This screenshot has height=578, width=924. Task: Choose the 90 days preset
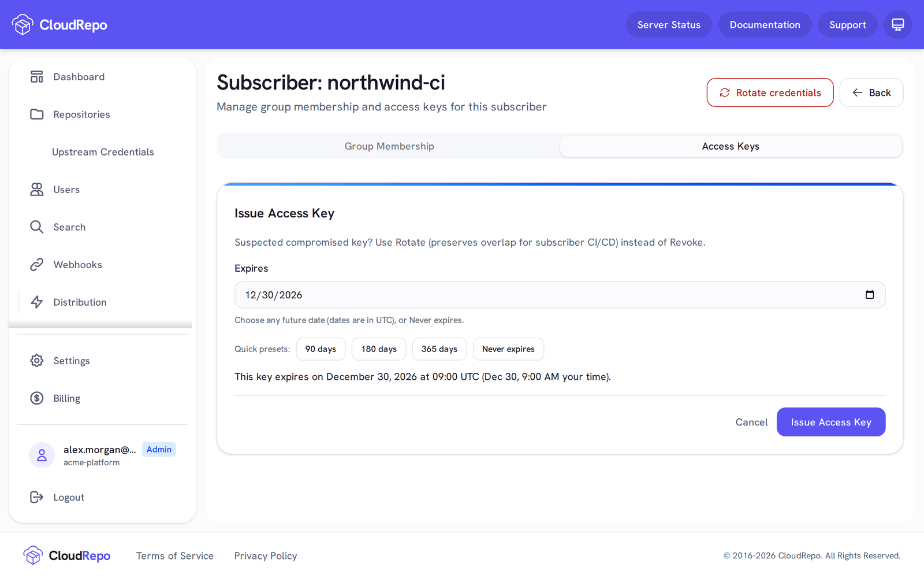(x=321, y=349)
